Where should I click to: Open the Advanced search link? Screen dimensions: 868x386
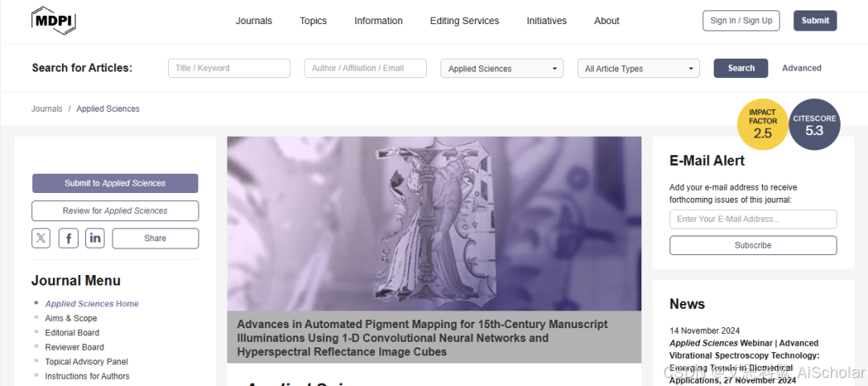point(801,68)
